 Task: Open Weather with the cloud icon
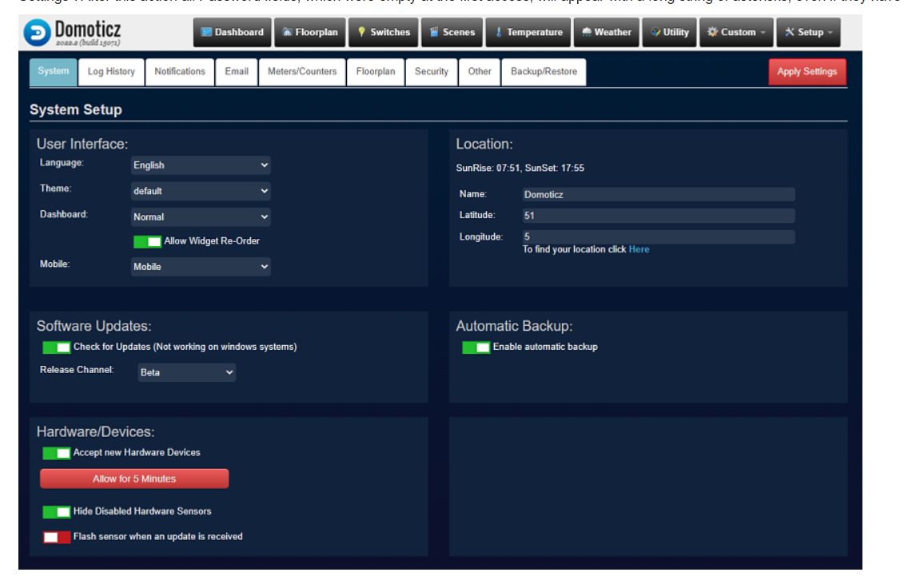click(x=607, y=33)
